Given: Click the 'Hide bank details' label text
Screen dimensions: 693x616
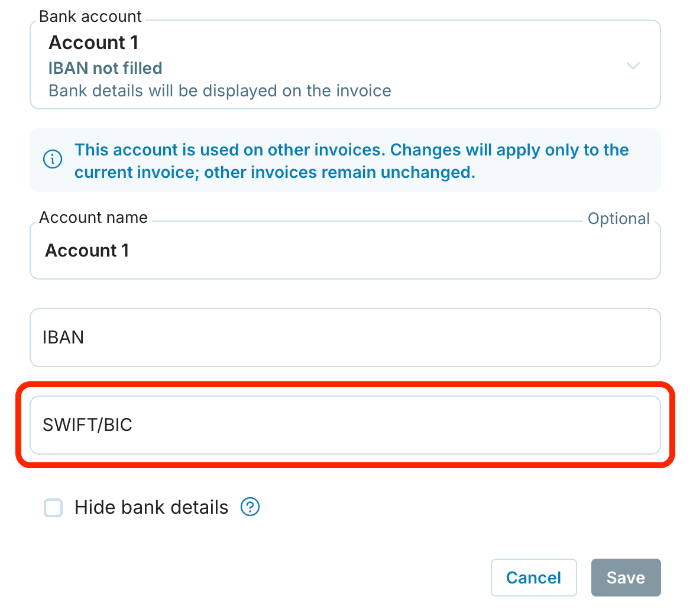Looking at the screenshot, I should (151, 507).
